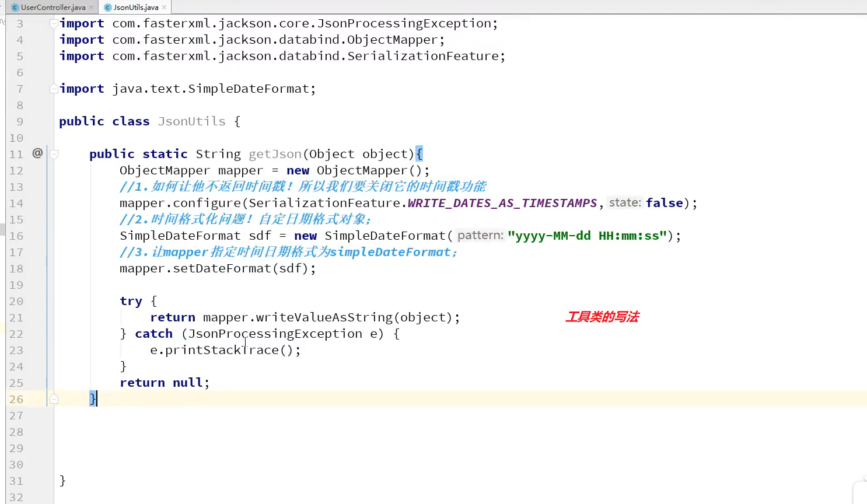Click the SerializationFeature import on line 5
The height and width of the screenshot is (504, 867).
282,56
